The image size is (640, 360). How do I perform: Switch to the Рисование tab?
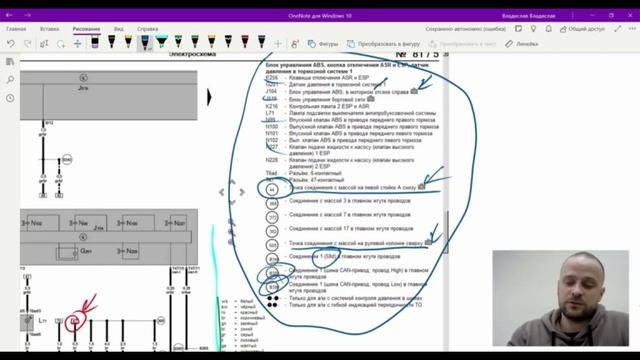[86, 29]
